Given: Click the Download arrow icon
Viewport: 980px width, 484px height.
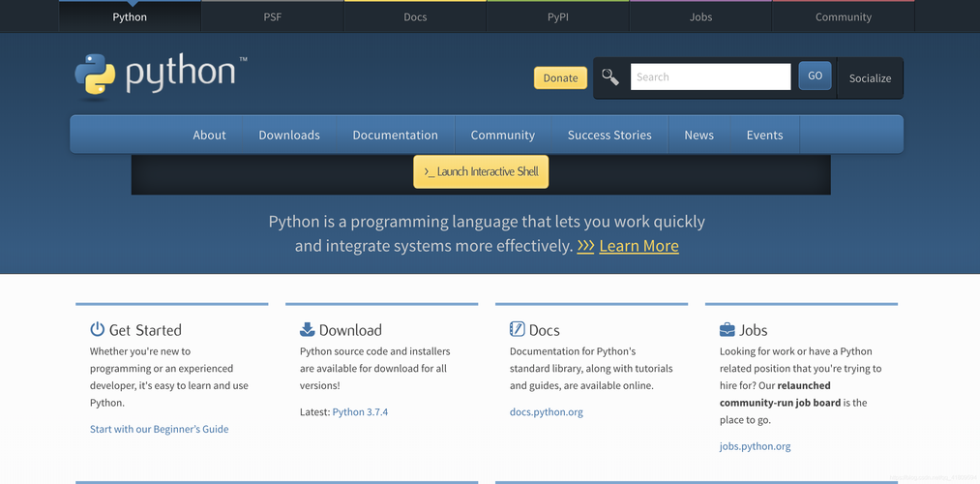Looking at the screenshot, I should (x=307, y=329).
